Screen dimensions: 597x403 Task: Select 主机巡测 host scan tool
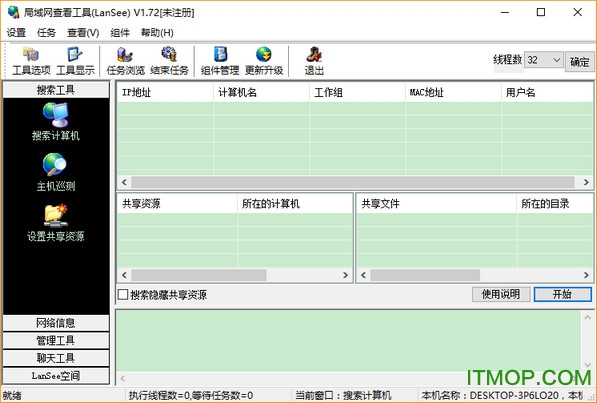[56, 172]
